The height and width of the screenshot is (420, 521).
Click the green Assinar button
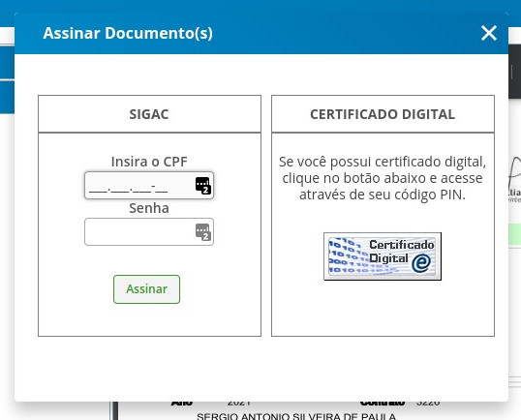pos(146,289)
